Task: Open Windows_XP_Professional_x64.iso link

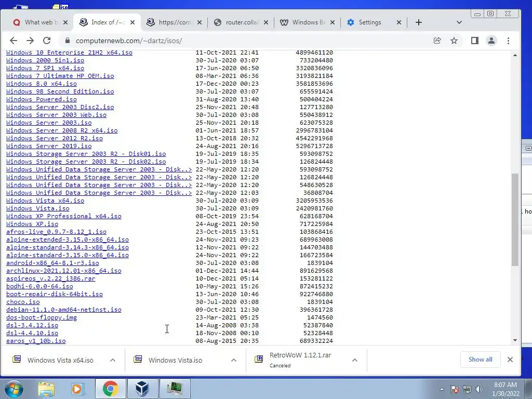Action: pos(64,217)
